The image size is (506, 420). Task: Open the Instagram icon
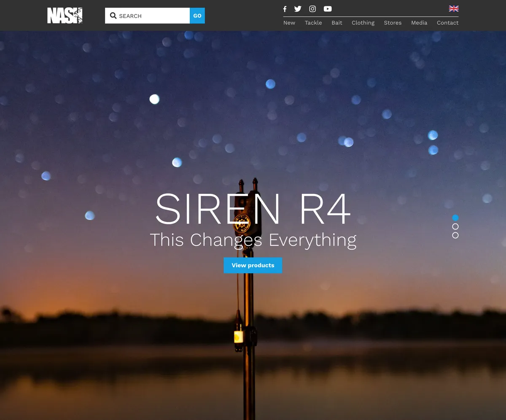point(312,9)
